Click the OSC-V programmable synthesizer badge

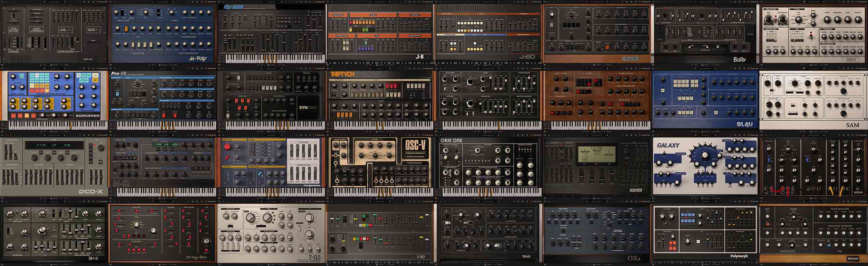click(415, 150)
